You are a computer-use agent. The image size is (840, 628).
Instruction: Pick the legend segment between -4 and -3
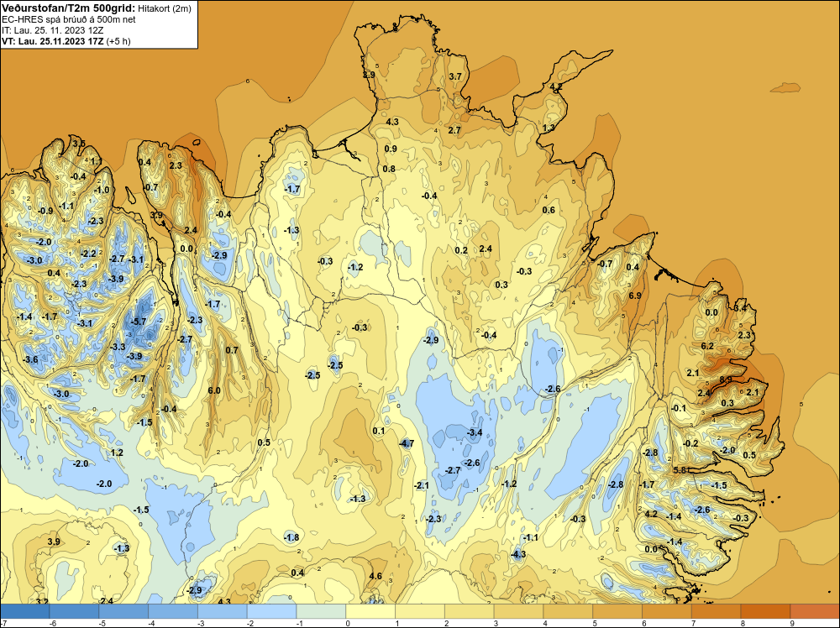[x=173, y=611]
